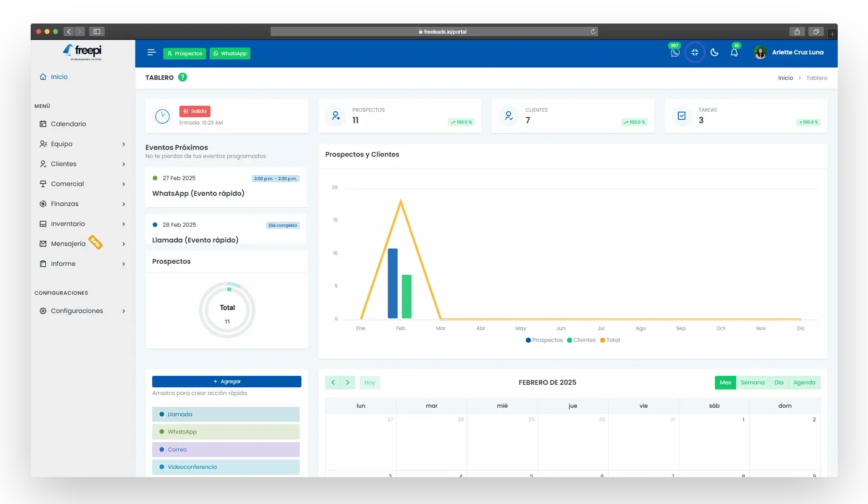Viewport: 868px width, 504px height.
Task: Click the Safari reload page icon
Action: tap(593, 31)
